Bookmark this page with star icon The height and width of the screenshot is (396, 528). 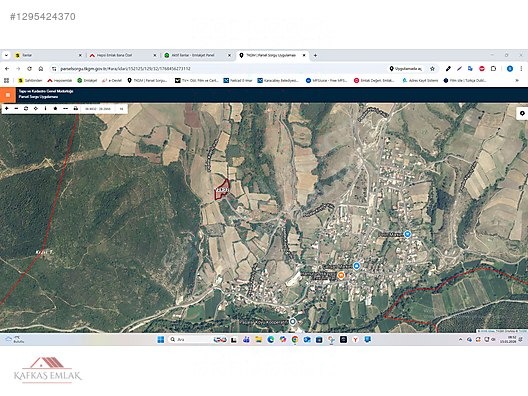point(432,69)
